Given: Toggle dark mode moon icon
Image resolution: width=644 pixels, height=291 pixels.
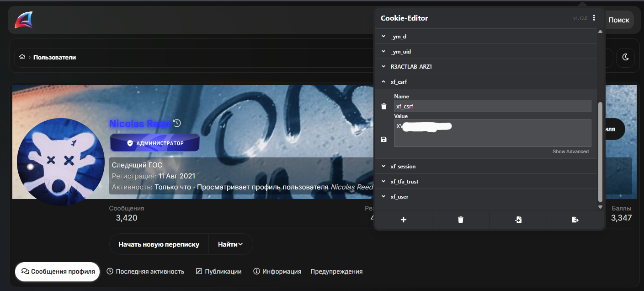Looking at the screenshot, I should click(626, 58).
